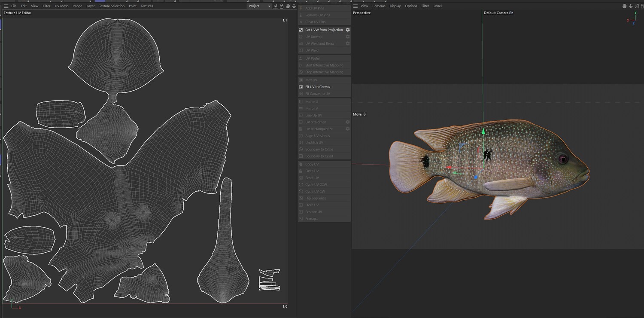
Task: Click Start Interactive Mapping
Action: (324, 65)
